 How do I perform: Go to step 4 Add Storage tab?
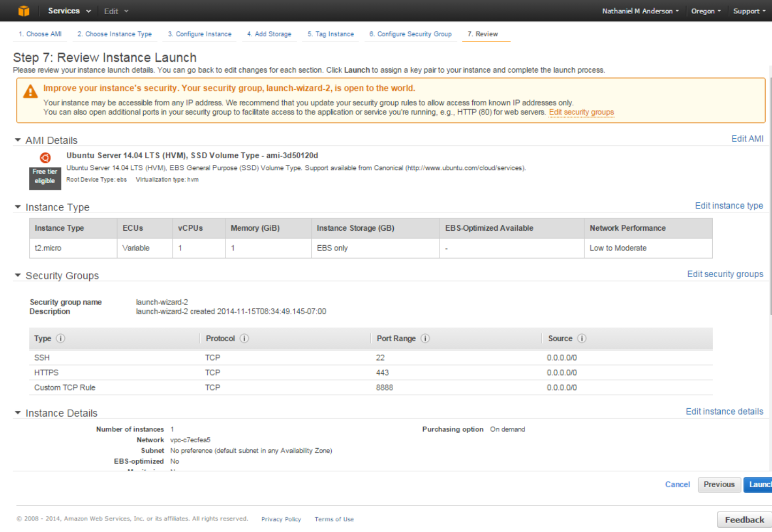pos(269,34)
